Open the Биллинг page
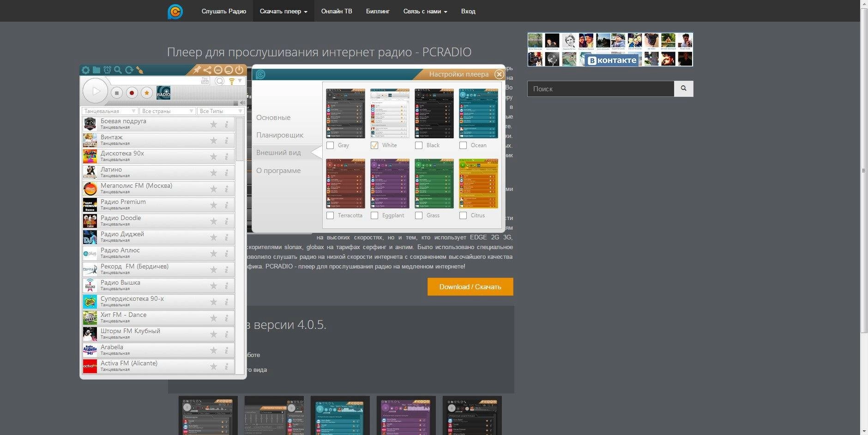 pyautogui.click(x=378, y=11)
